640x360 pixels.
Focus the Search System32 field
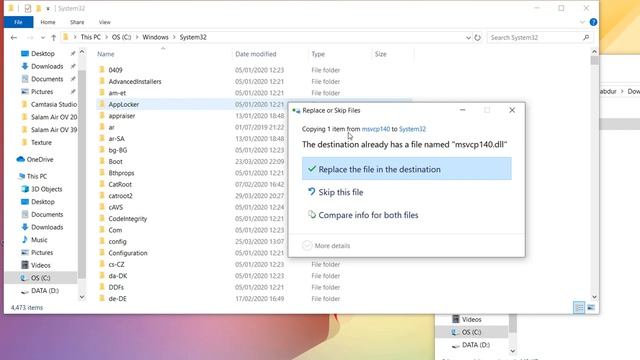pyautogui.click(x=535, y=38)
